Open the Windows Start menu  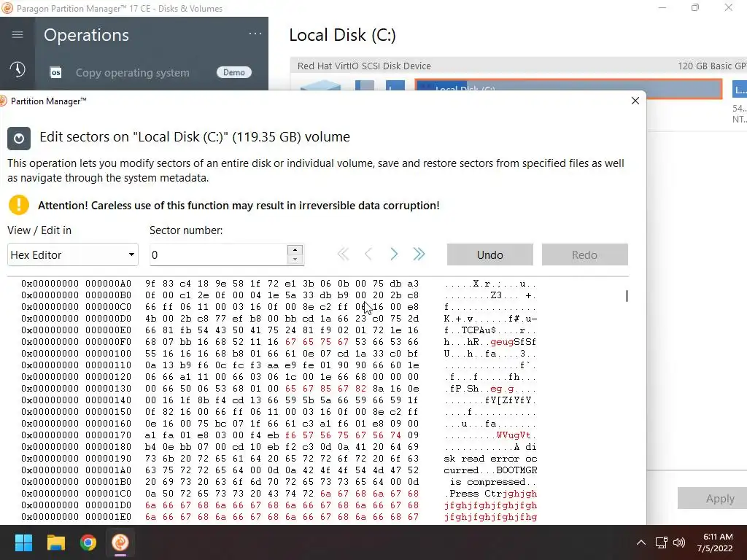(x=23, y=542)
